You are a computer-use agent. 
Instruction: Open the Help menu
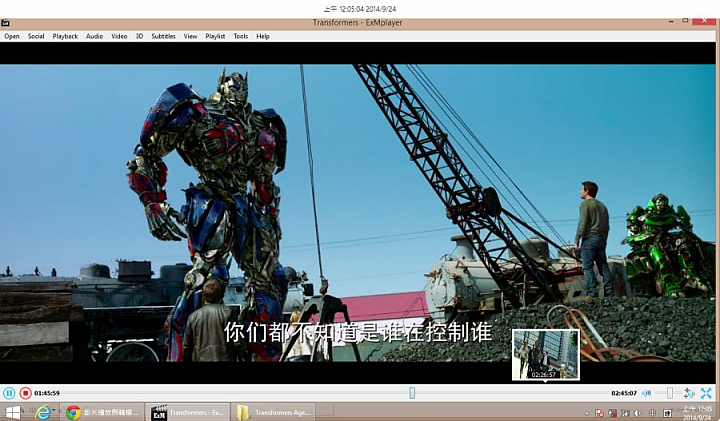pyautogui.click(x=263, y=36)
